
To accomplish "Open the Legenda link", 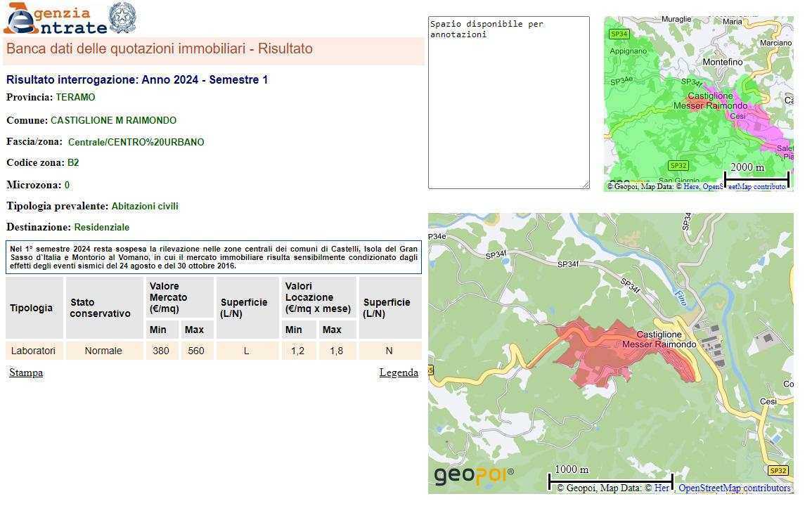I will (399, 372).
